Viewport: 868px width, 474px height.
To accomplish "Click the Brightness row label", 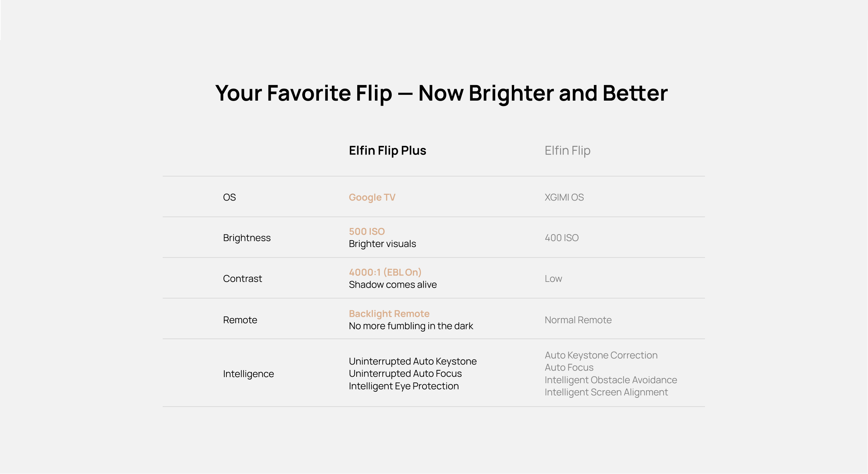I will tap(247, 238).
